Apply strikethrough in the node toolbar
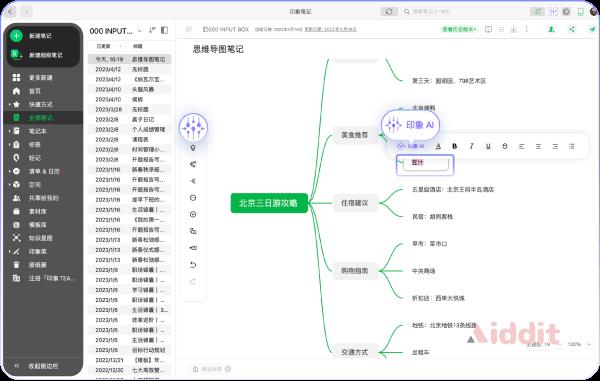Image resolution: width=600 pixels, height=381 pixels. pos(505,146)
